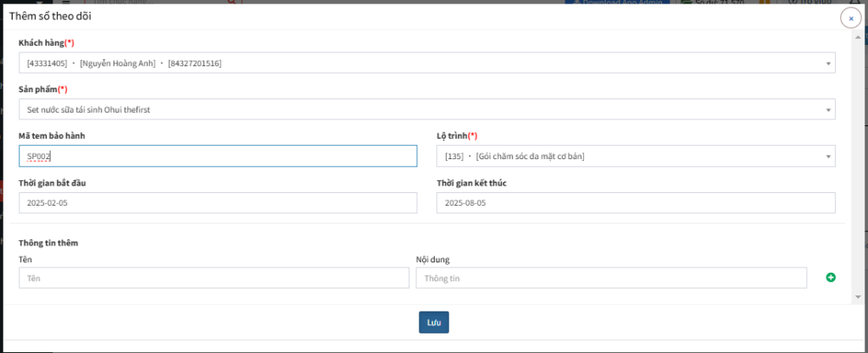Viewport: 868px width, 353px height.
Task: Click the caret arrow of Sản phẩm field
Action: [829, 110]
